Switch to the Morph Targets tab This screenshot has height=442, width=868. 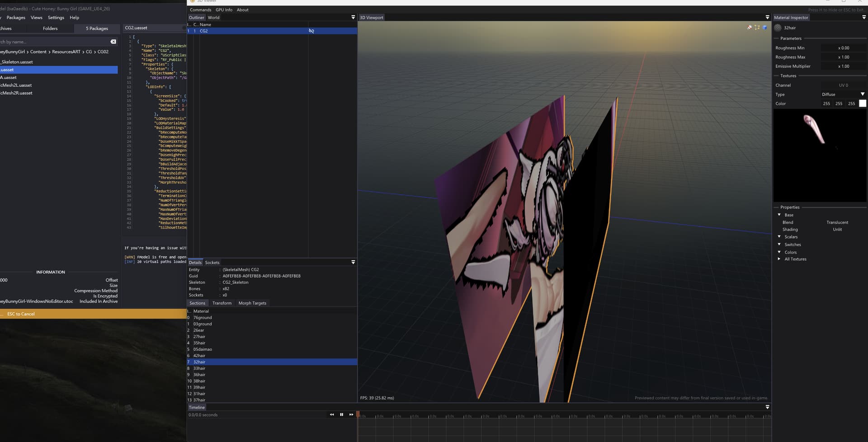(252, 303)
